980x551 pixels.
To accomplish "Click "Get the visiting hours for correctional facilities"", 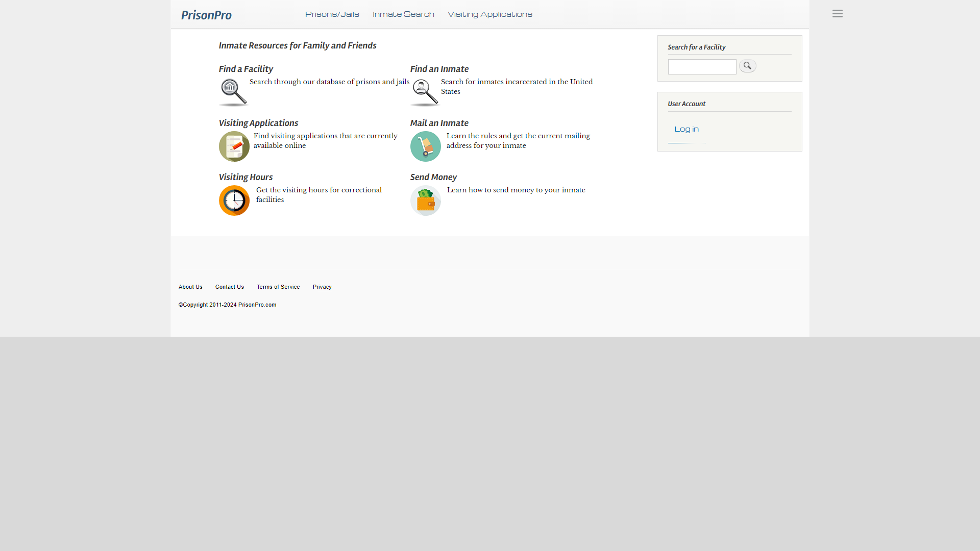I will pyautogui.click(x=319, y=195).
